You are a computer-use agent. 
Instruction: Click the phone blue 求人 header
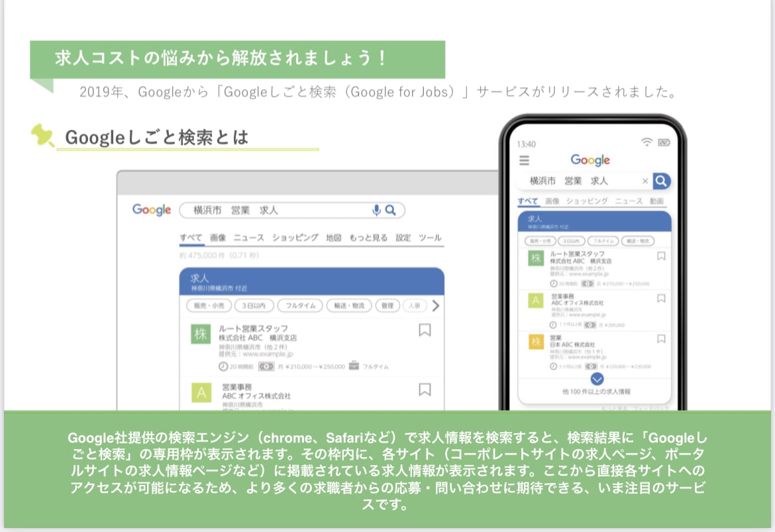[595, 221]
